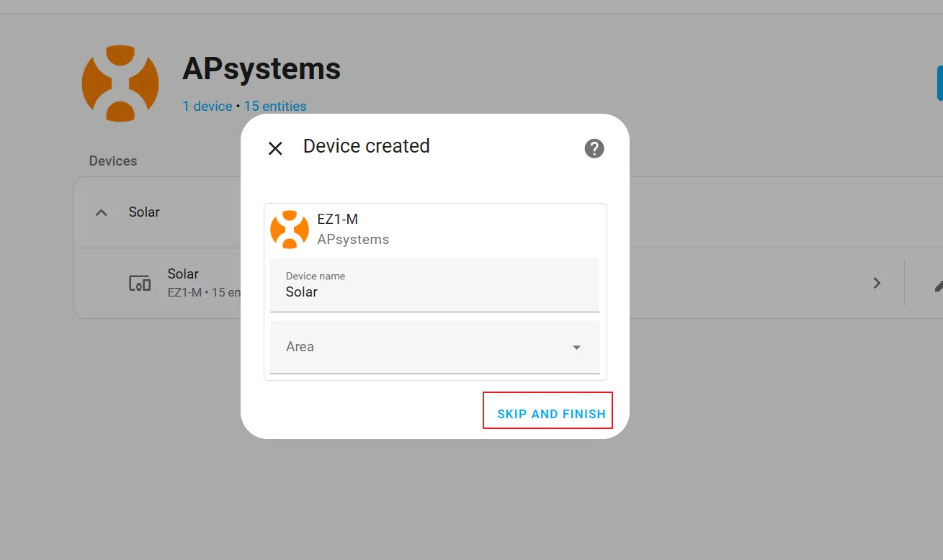Click the device icon beside Solar EZ1-M
The image size is (943, 560).
[x=140, y=283]
